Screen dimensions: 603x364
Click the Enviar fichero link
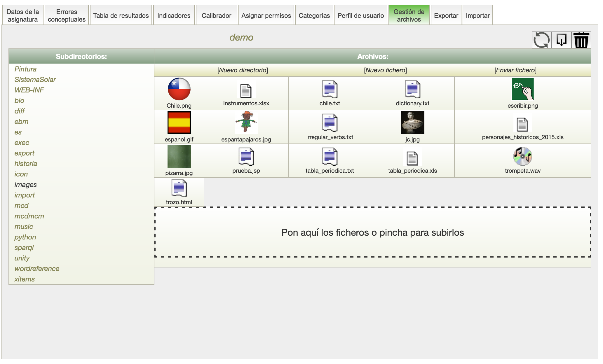tap(515, 70)
